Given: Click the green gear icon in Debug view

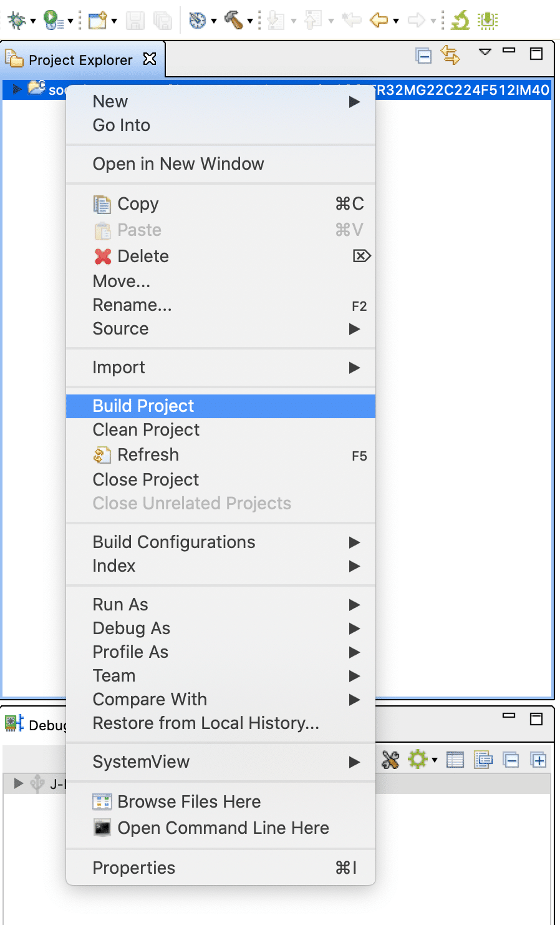Looking at the screenshot, I should pyautogui.click(x=418, y=760).
